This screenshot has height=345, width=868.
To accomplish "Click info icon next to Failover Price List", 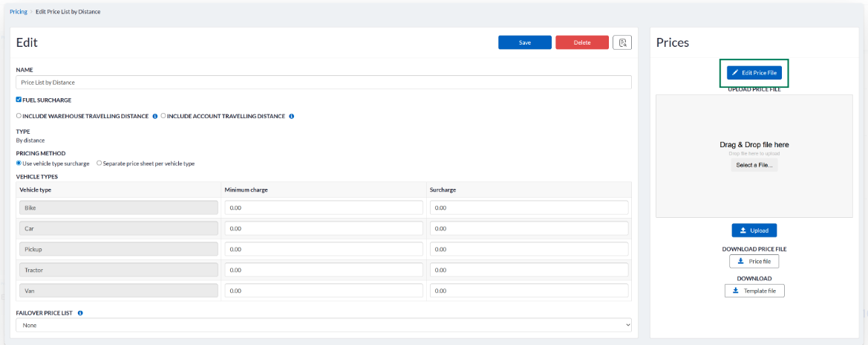I will pos(80,313).
